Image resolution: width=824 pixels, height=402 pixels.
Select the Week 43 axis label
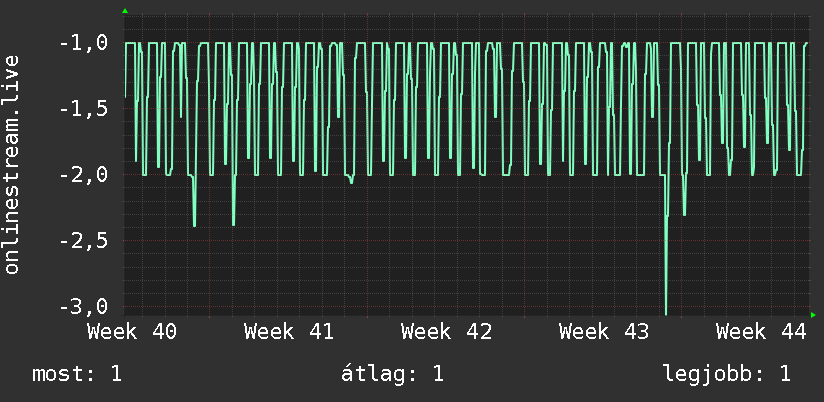604,332
